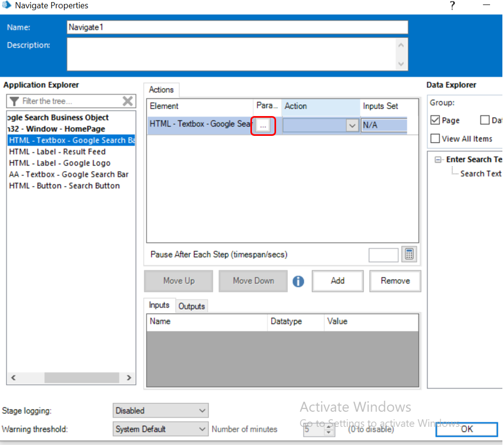Collapse the Enter Search Text tree node
Viewport: 504px width, 445px height.
[438, 160]
